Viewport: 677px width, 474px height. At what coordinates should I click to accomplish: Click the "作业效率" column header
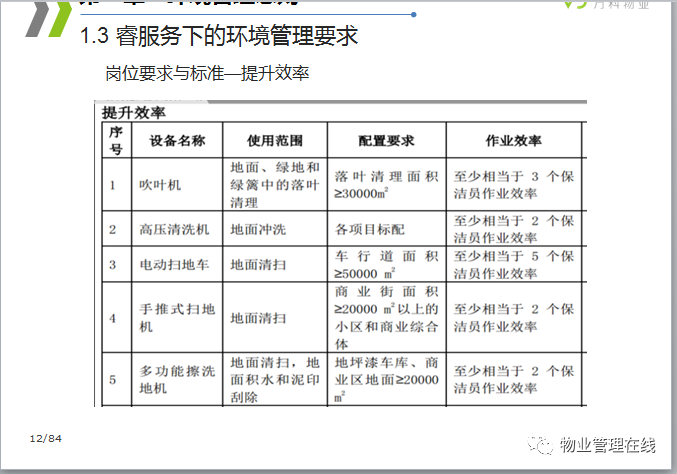point(513,140)
